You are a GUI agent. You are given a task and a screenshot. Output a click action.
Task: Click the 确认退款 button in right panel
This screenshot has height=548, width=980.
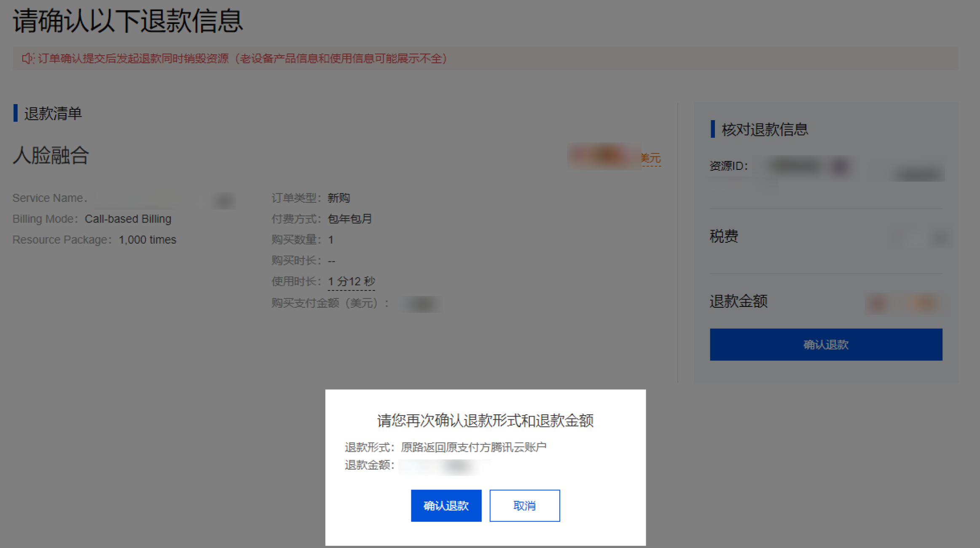[826, 344]
